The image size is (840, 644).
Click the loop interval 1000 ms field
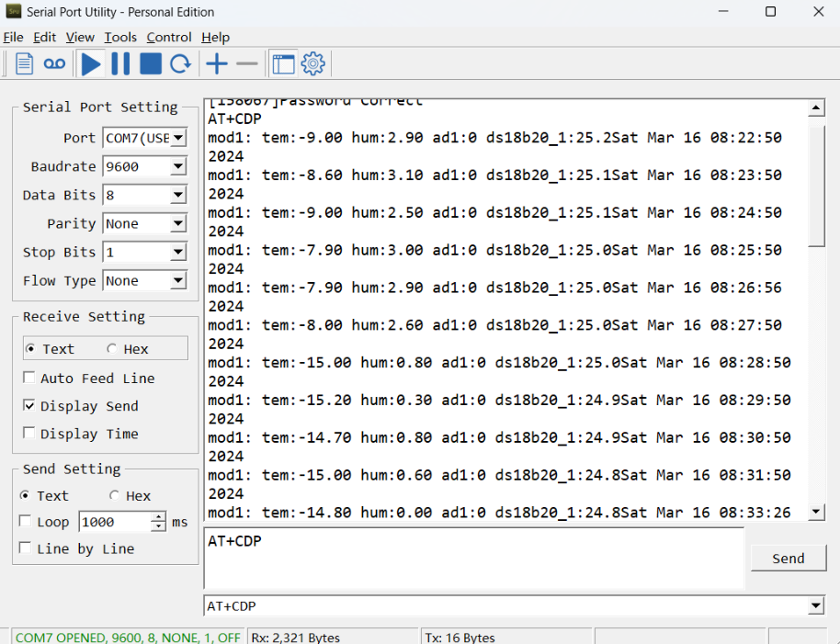[115, 522]
